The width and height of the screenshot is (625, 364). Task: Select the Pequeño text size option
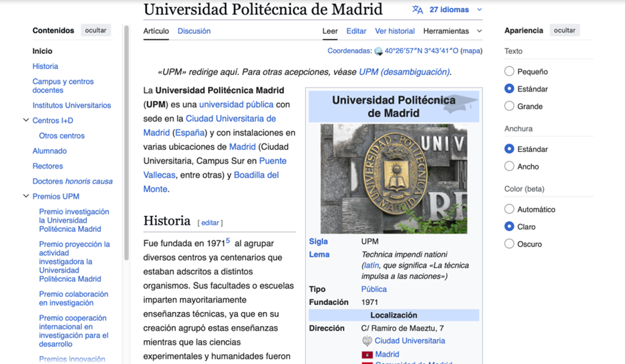(509, 71)
